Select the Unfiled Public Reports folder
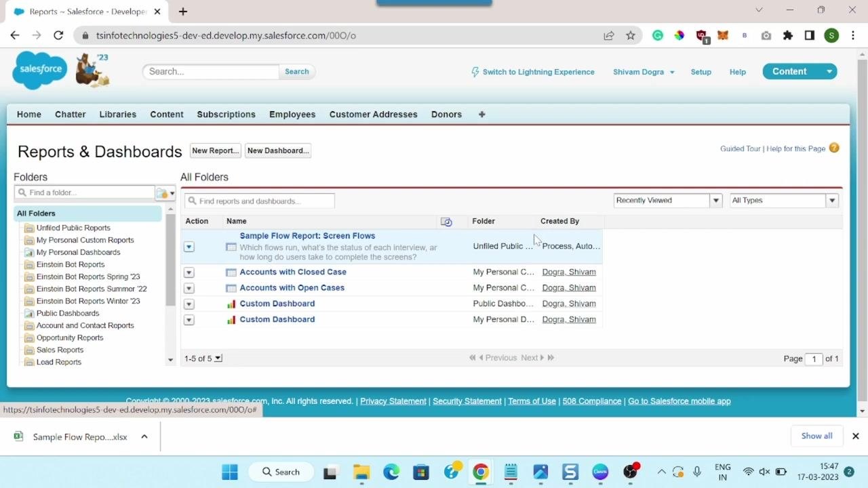 click(73, 228)
